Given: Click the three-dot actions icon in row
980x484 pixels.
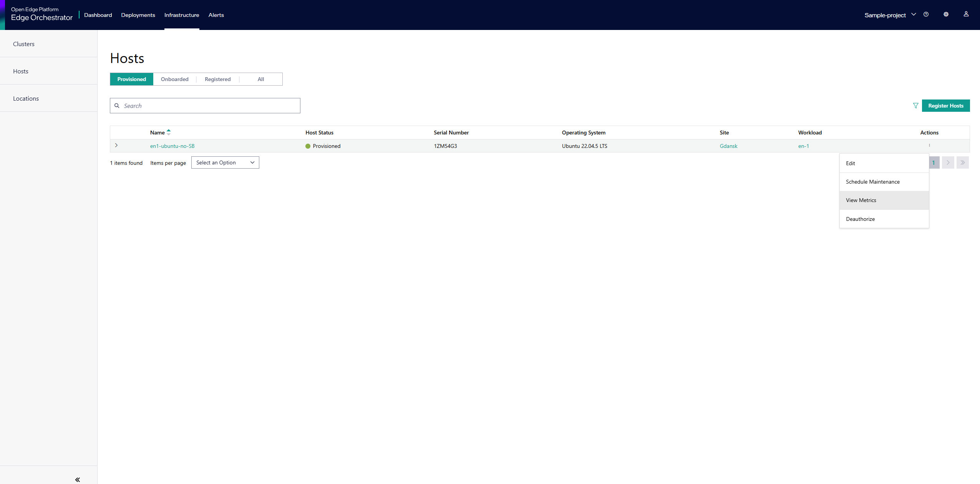Looking at the screenshot, I should 929,146.
